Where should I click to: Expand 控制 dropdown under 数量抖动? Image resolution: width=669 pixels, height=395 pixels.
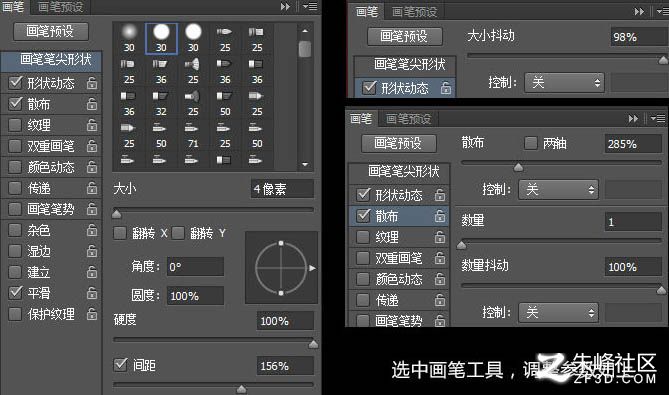558,313
